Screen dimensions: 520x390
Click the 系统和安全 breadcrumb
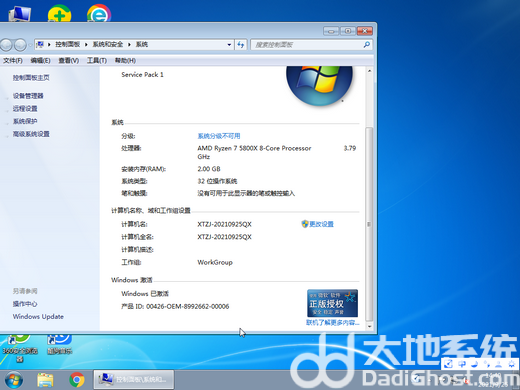point(108,44)
